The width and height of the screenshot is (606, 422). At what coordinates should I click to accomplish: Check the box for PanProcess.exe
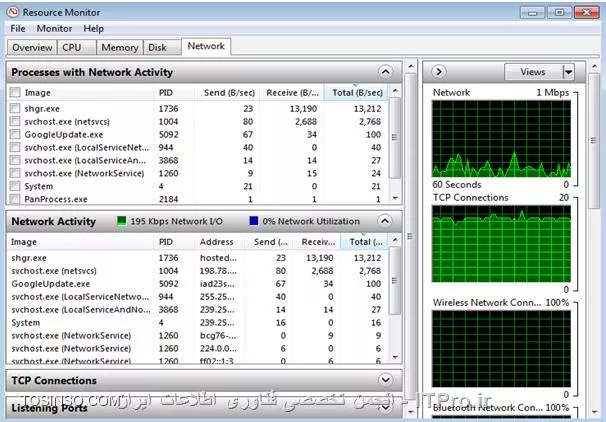(15, 199)
